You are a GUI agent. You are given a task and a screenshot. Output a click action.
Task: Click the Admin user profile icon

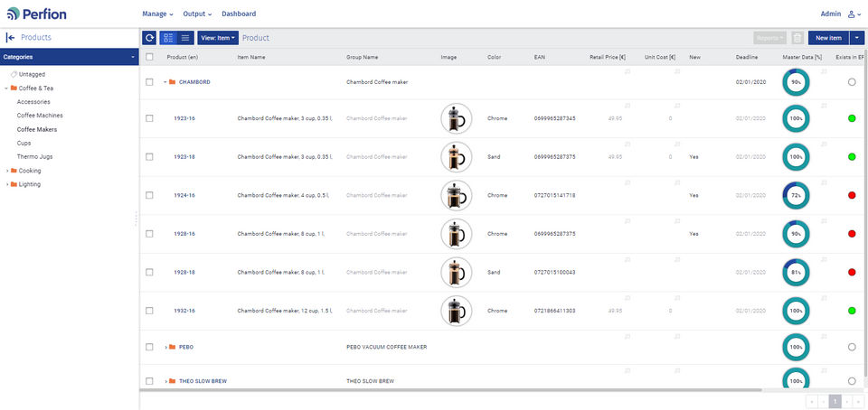[852, 14]
